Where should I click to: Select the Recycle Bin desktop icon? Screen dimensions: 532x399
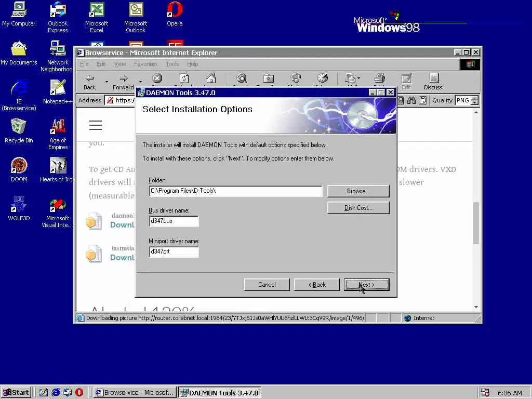(x=19, y=130)
